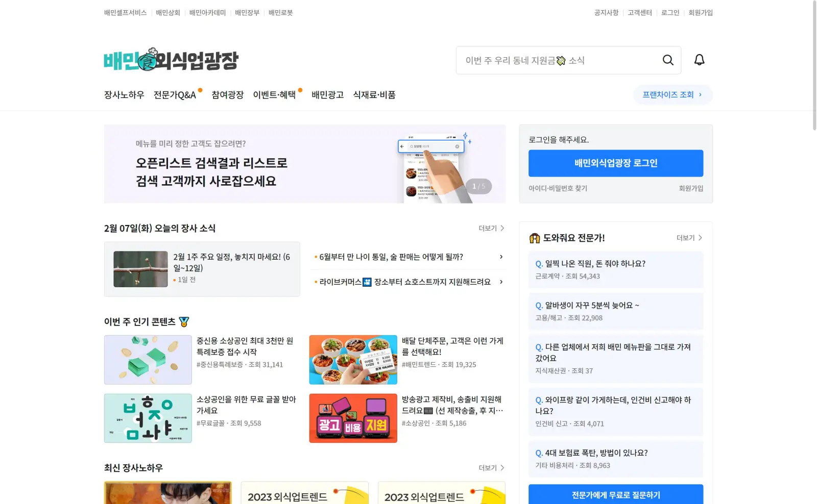
Task: Click the 오픈리스트 banner slide
Action: (305, 164)
